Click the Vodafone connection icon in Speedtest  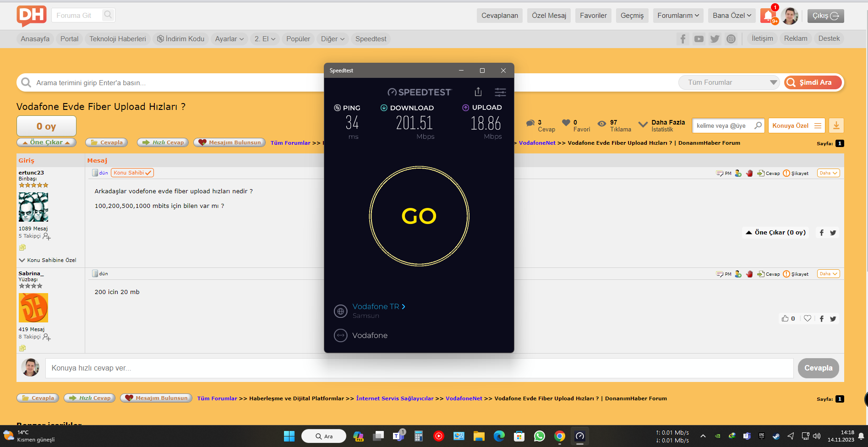pyautogui.click(x=340, y=336)
